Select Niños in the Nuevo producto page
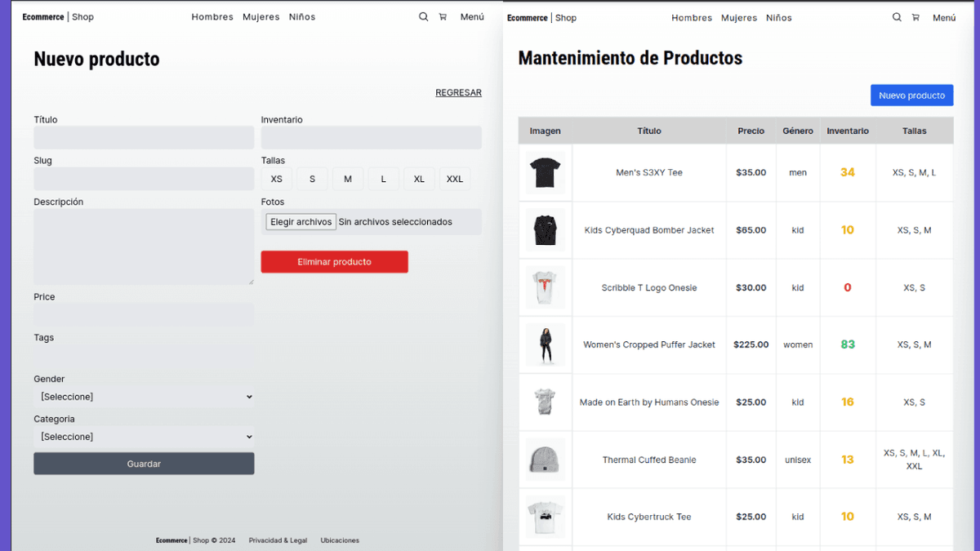 coord(302,17)
